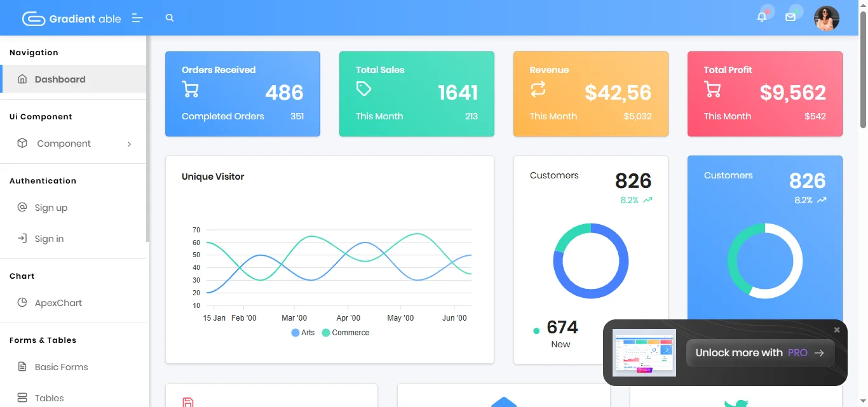
Task: Click the Gradient able logo
Action: tap(71, 18)
